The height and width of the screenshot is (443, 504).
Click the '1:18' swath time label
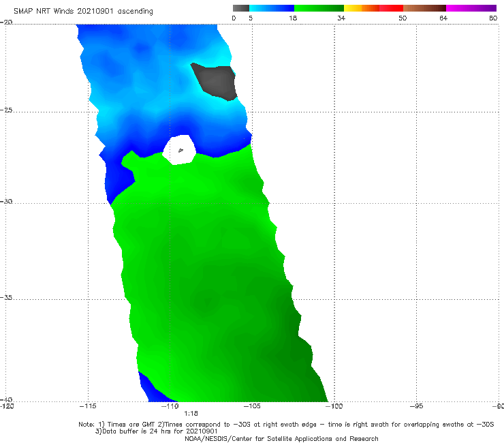pos(191,414)
